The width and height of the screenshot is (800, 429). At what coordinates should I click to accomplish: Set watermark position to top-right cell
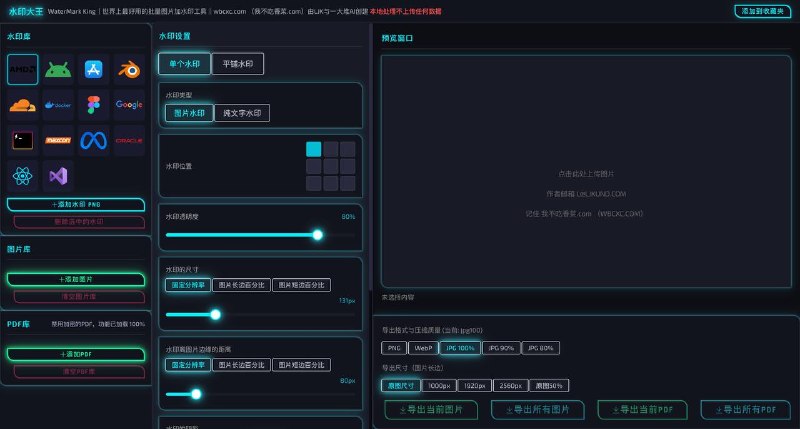347,149
